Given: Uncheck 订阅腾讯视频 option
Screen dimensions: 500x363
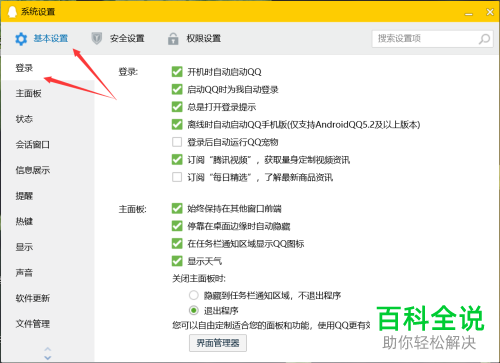Looking at the screenshot, I should tap(177, 160).
